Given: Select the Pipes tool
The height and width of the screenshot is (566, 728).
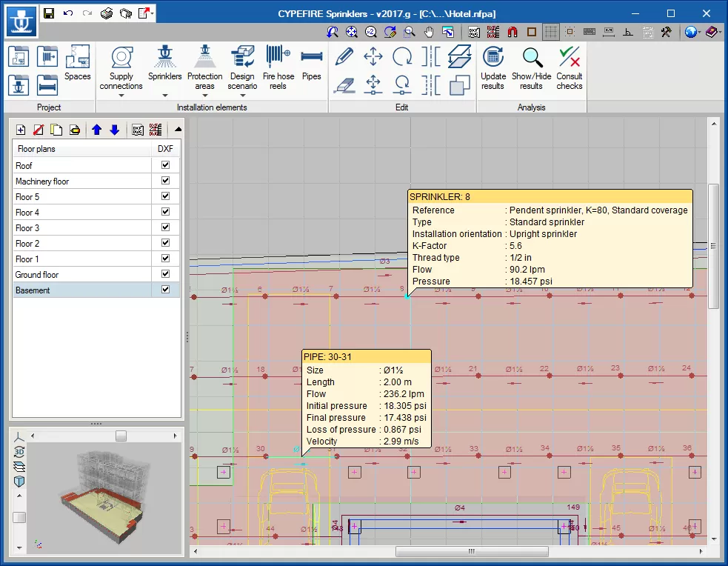Looking at the screenshot, I should click(312, 63).
